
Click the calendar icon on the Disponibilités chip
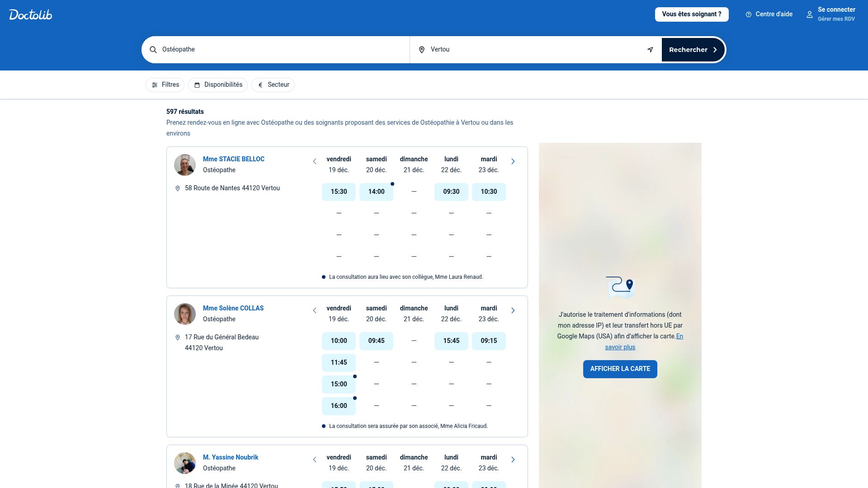coord(197,84)
